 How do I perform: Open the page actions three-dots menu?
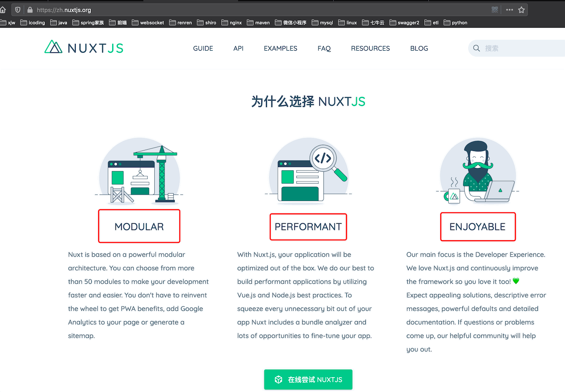click(509, 10)
